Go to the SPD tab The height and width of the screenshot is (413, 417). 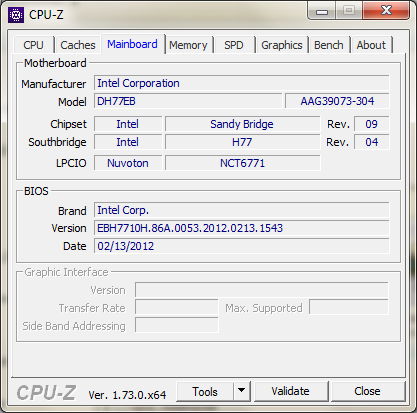coord(234,45)
